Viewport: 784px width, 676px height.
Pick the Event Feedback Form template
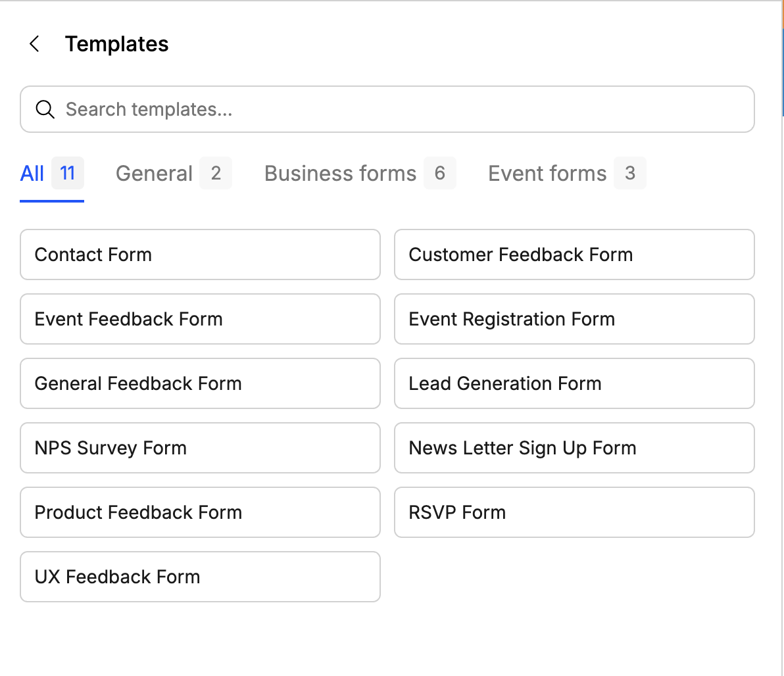pos(200,319)
